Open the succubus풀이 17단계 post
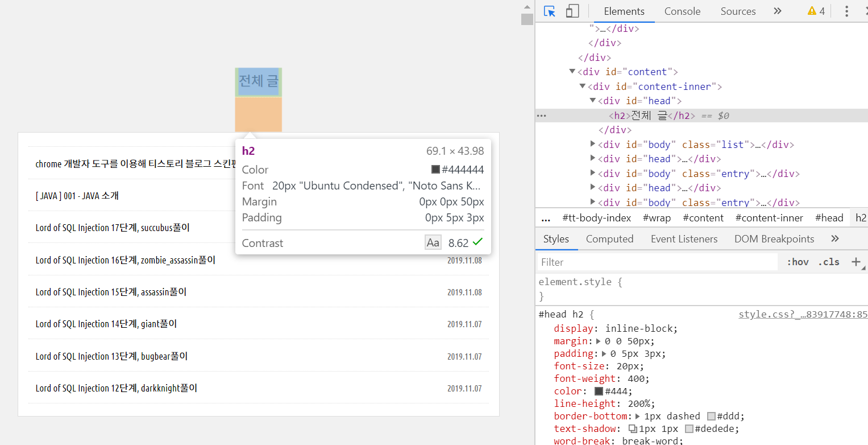 (x=112, y=228)
